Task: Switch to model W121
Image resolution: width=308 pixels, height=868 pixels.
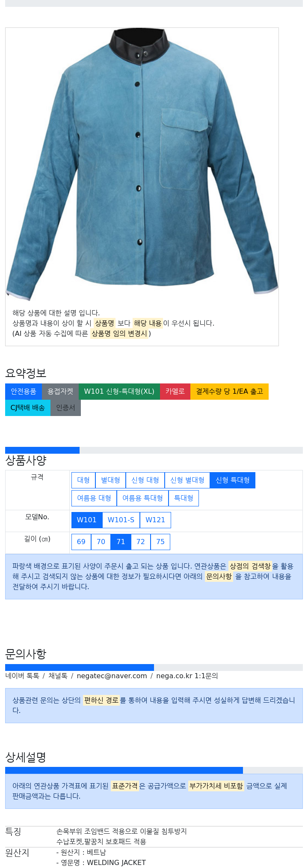Action: pyautogui.click(x=155, y=520)
